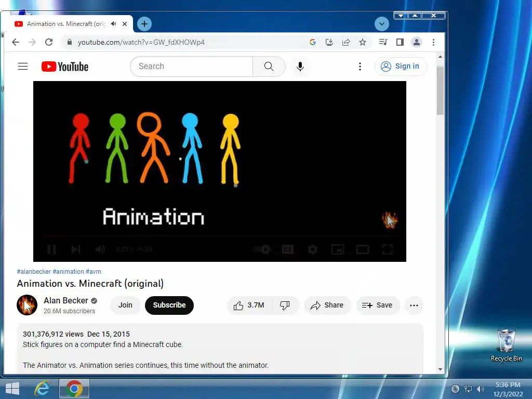Subscribe to Alan Becker
This screenshot has width=532, height=399.
pyautogui.click(x=169, y=305)
